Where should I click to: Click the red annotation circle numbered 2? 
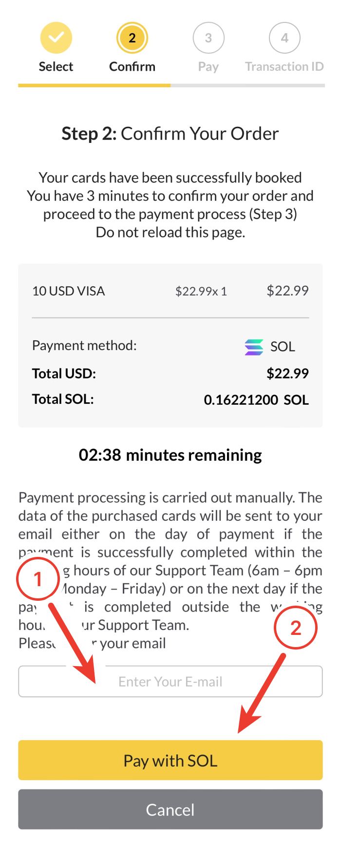[x=296, y=628]
